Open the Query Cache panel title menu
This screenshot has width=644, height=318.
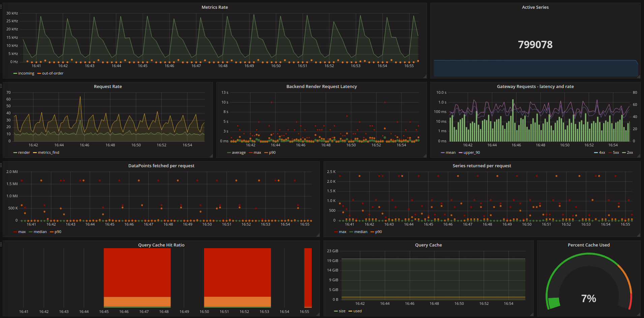coord(428,245)
